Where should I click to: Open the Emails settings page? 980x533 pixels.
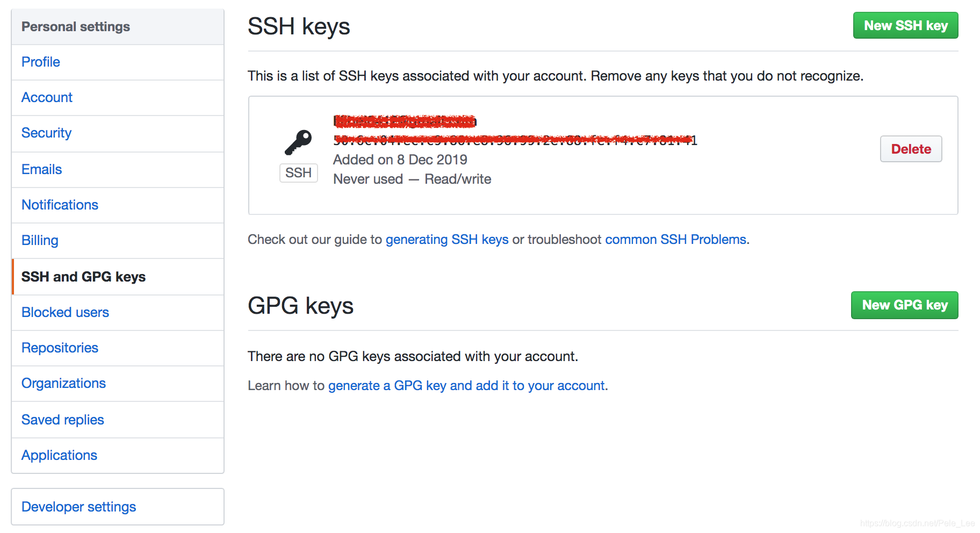tap(41, 169)
